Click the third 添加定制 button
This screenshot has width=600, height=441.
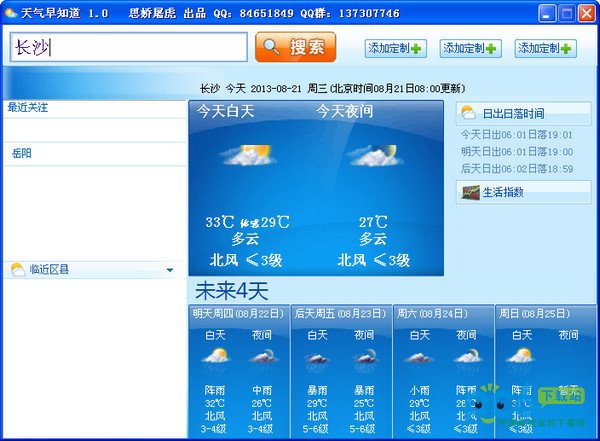coord(545,49)
